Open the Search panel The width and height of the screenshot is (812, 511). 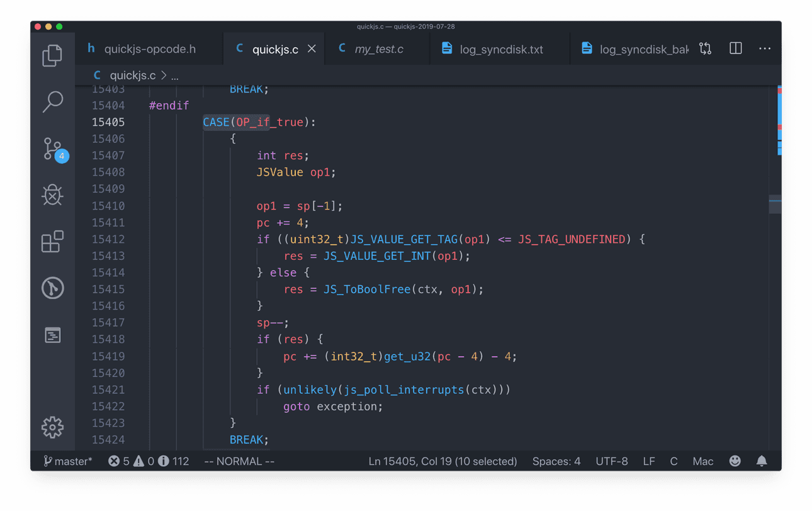pyautogui.click(x=52, y=102)
